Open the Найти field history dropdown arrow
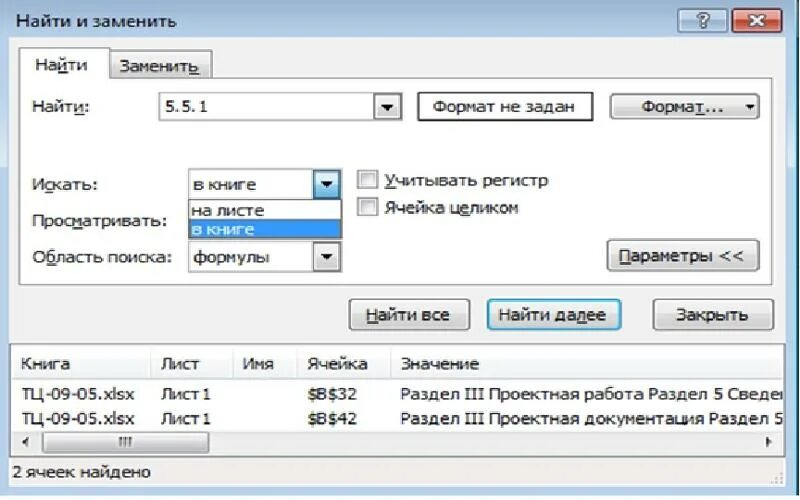Screen dimensions: 800x500 (388, 107)
